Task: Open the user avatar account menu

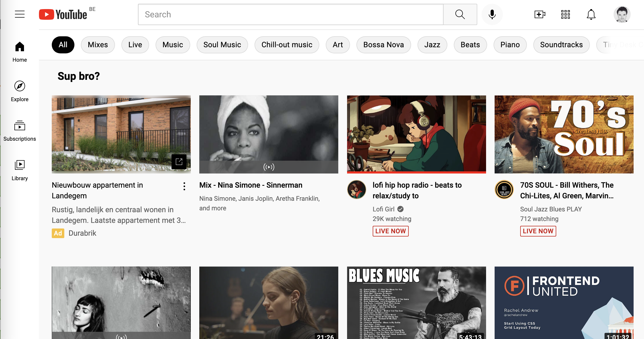Action: click(x=622, y=14)
